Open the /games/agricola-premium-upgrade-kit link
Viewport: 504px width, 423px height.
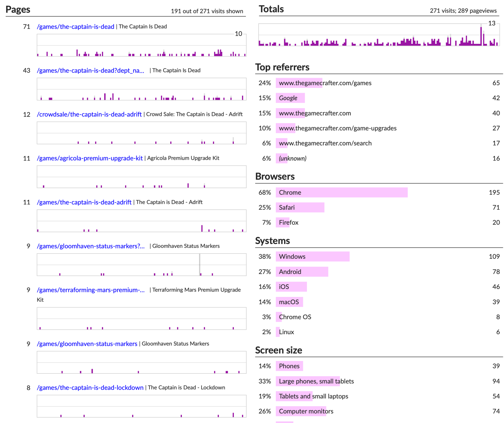(90, 158)
